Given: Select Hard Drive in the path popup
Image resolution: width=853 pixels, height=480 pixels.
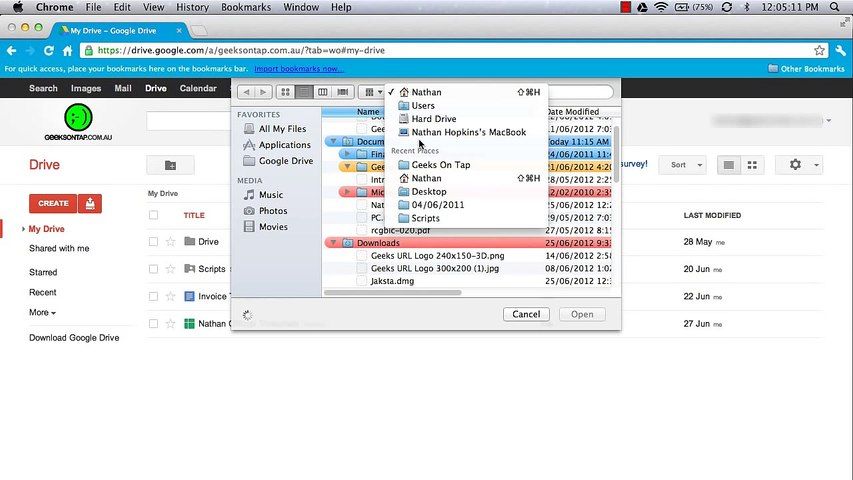Looking at the screenshot, I should [466, 119].
